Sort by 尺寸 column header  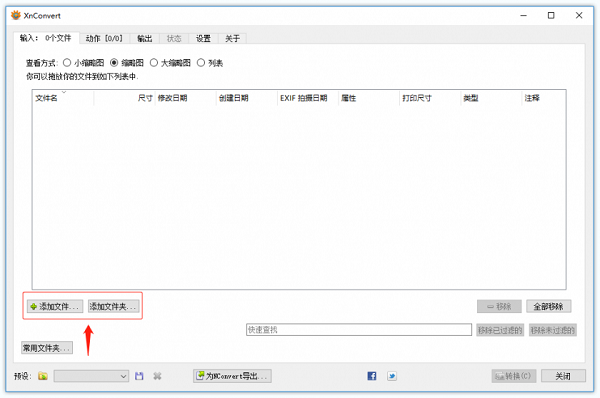[124, 98]
